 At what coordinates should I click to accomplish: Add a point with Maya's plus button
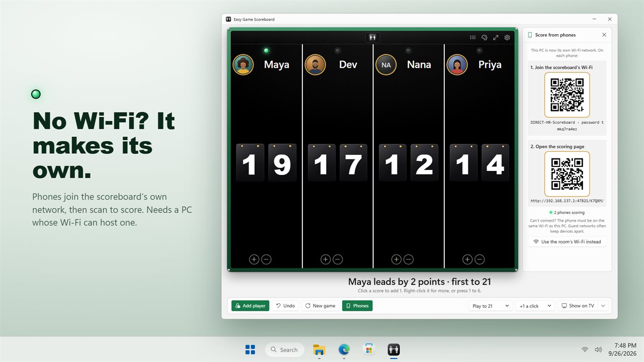[254, 259]
